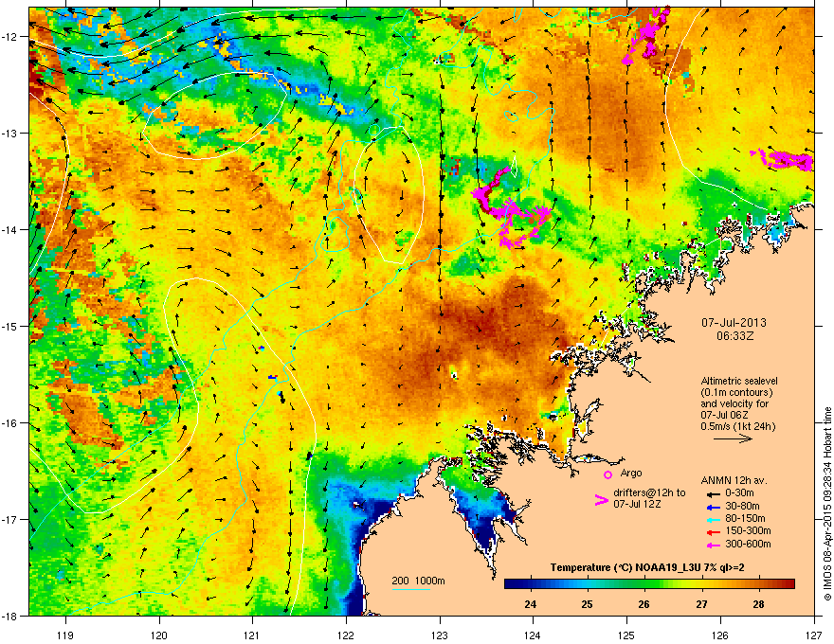Click the temperature color bar
Viewport: 834px width, 644px height.
coord(649,584)
